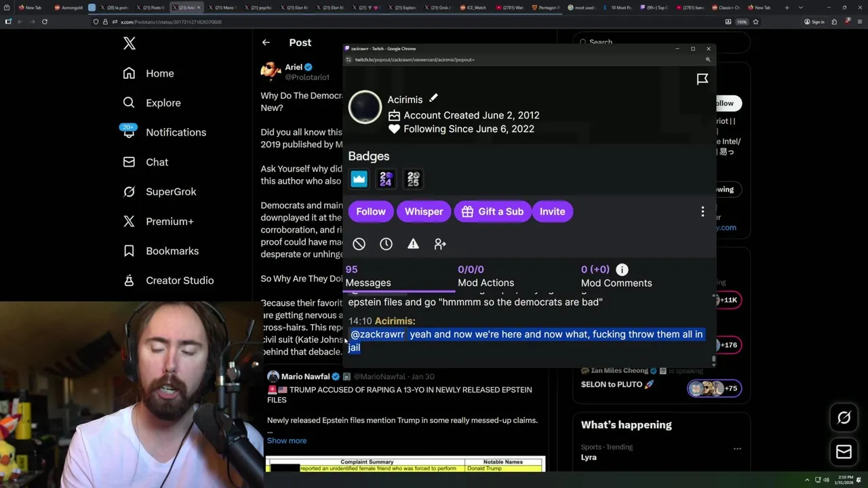Follow Acirimis on Twitch
Image resolution: width=868 pixels, height=488 pixels.
371,211
